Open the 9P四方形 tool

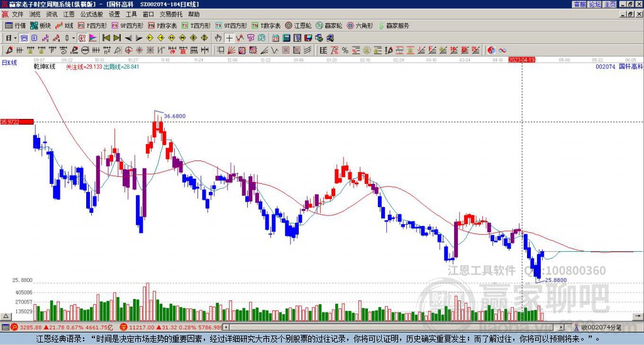(x=127, y=25)
